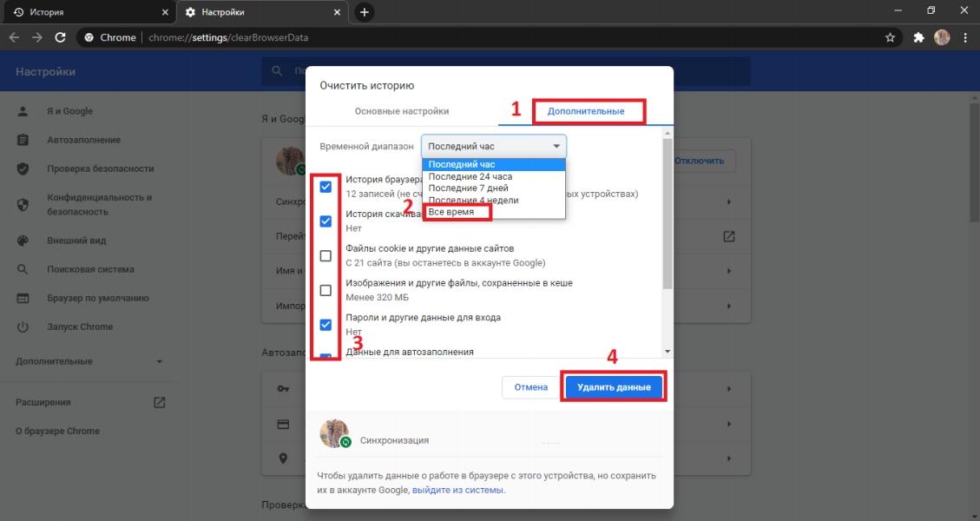Click the address bar URL

click(228, 37)
